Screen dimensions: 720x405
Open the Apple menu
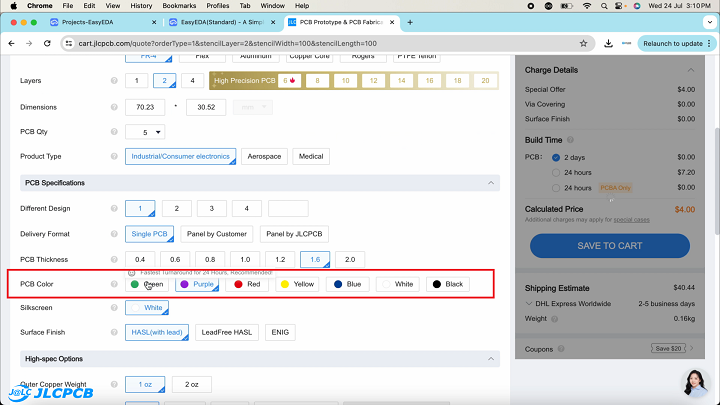14,6
